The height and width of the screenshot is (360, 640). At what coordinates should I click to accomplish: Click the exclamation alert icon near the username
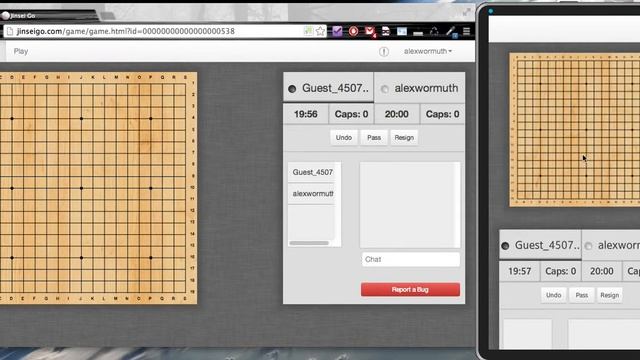point(384,51)
